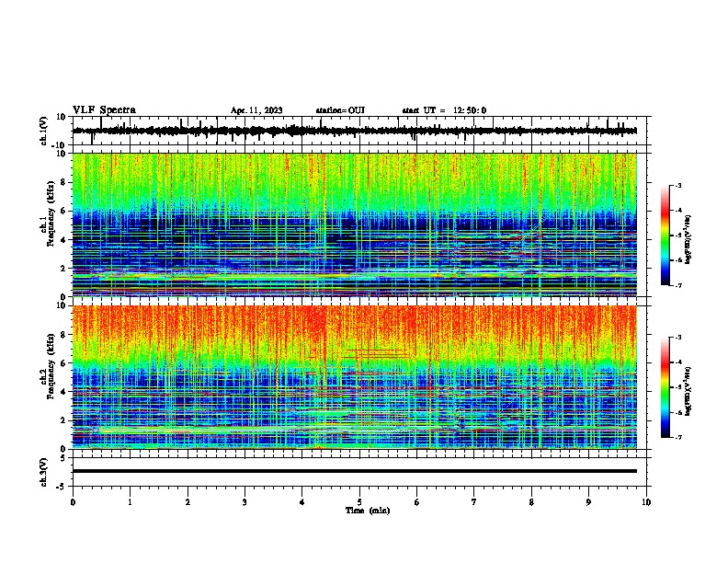Click inside the ch.2 spectrogram panel
This screenshot has width=728, height=563.
[x=355, y=377]
